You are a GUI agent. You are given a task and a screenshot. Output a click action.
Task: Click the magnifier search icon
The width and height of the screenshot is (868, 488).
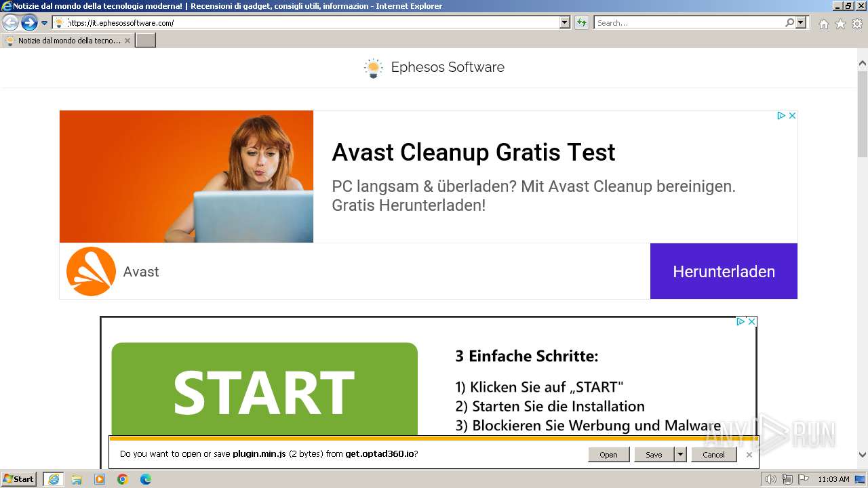(789, 23)
